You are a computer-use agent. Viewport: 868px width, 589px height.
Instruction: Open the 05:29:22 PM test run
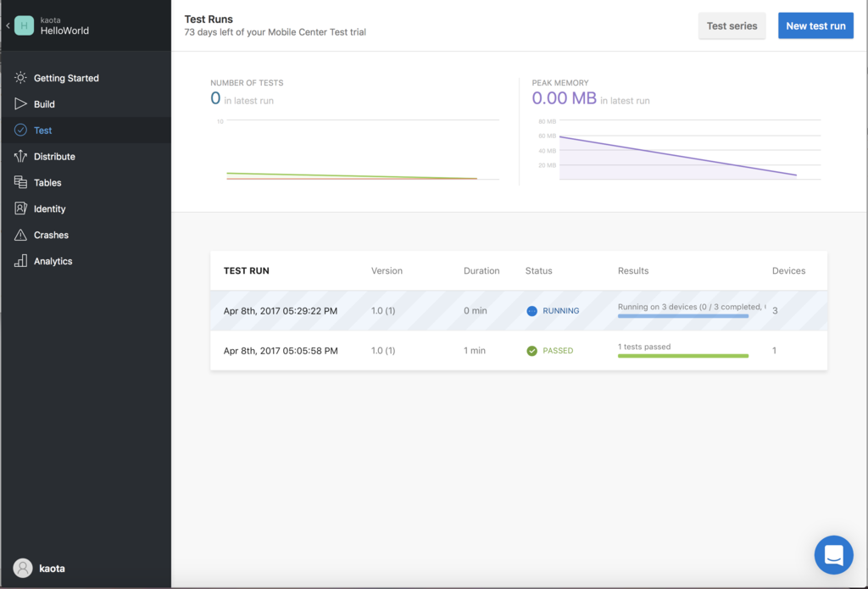point(519,310)
